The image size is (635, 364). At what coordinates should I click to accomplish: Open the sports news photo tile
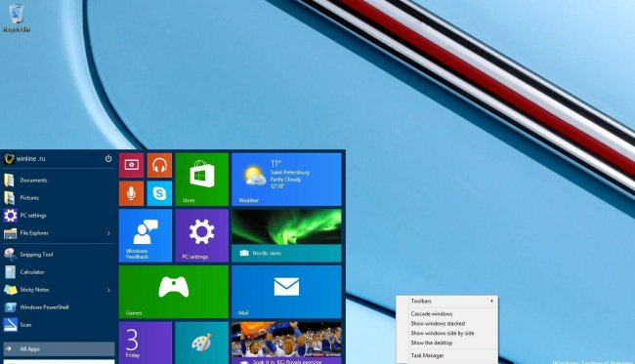(286, 343)
